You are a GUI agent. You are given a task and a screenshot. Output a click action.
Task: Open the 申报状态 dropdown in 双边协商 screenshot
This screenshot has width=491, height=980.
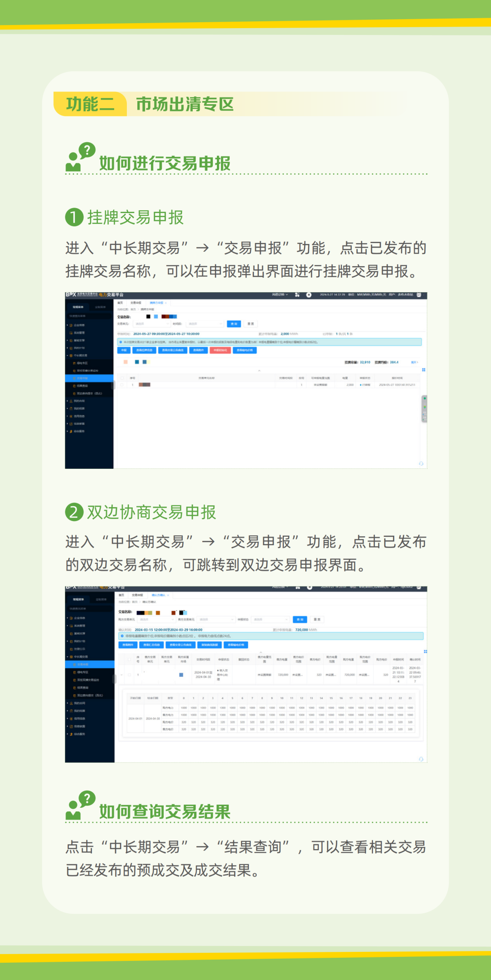(270, 619)
